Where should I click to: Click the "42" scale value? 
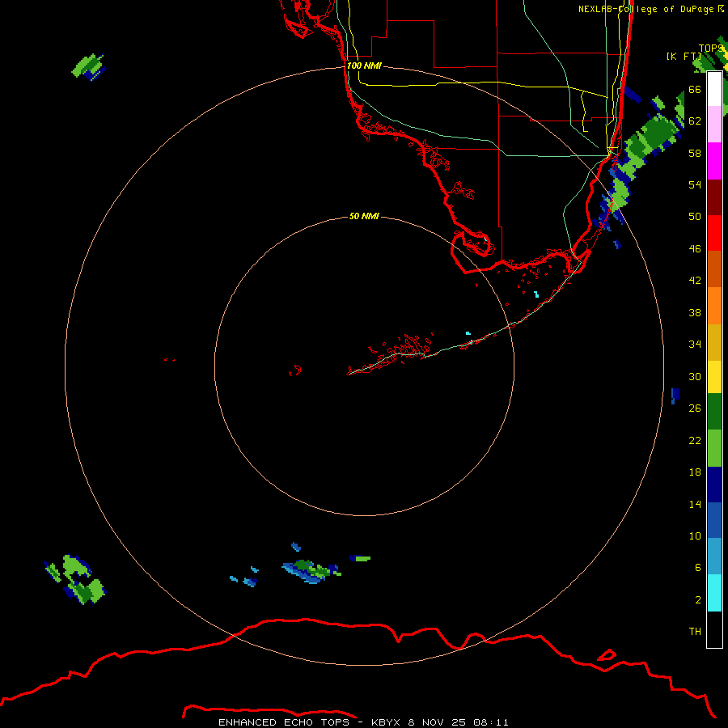695,281
